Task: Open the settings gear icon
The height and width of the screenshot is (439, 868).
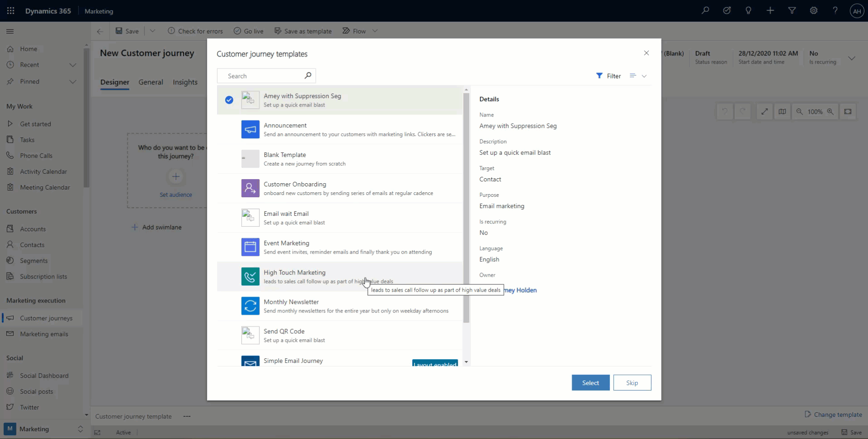Action: [814, 10]
